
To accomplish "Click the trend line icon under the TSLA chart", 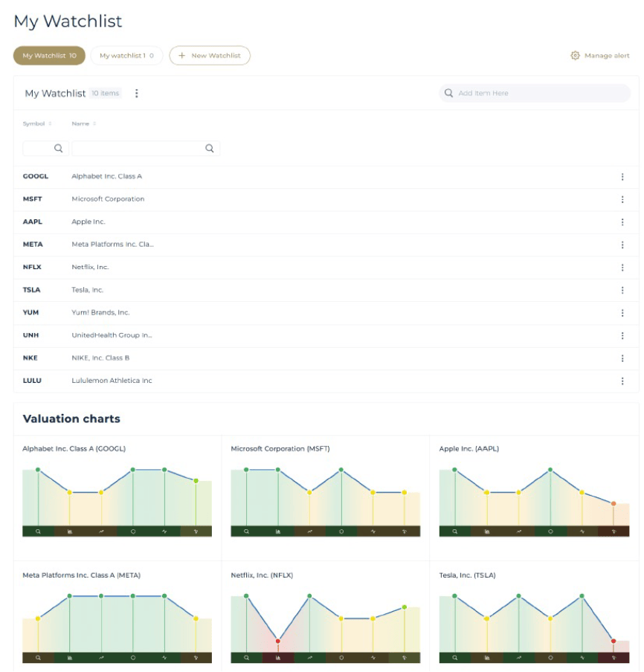I will coord(519,657).
